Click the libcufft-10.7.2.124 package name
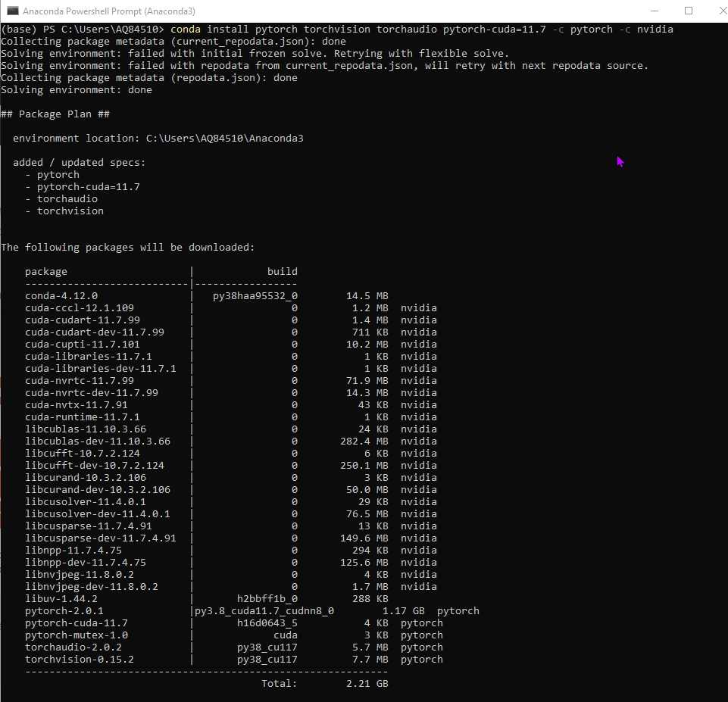This screenshot has width=728, height=702. coord(82,453)
